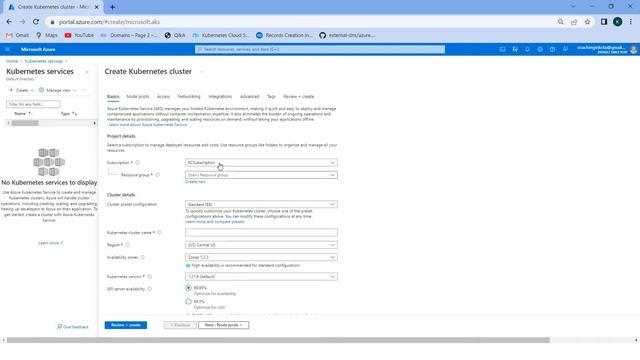
Task: Switch to the Advanced tab
Action: (249, 97)
